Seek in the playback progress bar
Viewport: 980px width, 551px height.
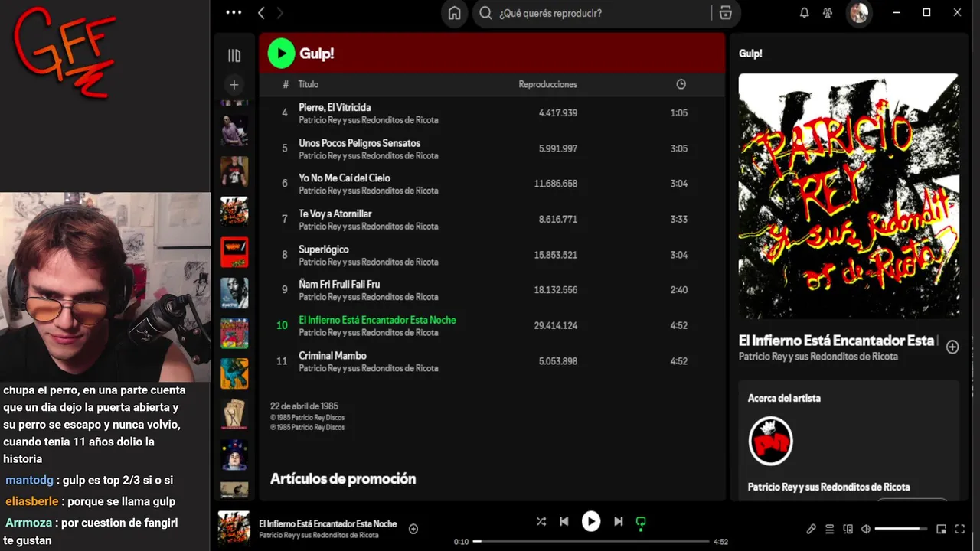[590, 542]
